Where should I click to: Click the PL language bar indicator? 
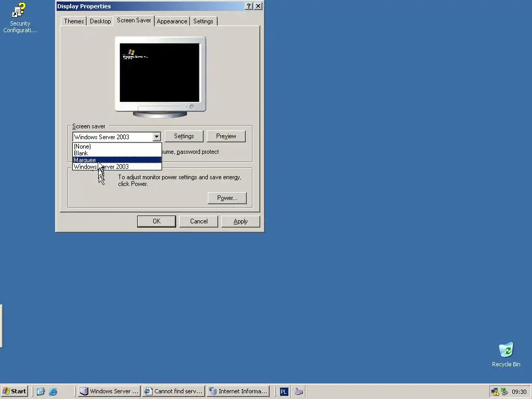284,392
